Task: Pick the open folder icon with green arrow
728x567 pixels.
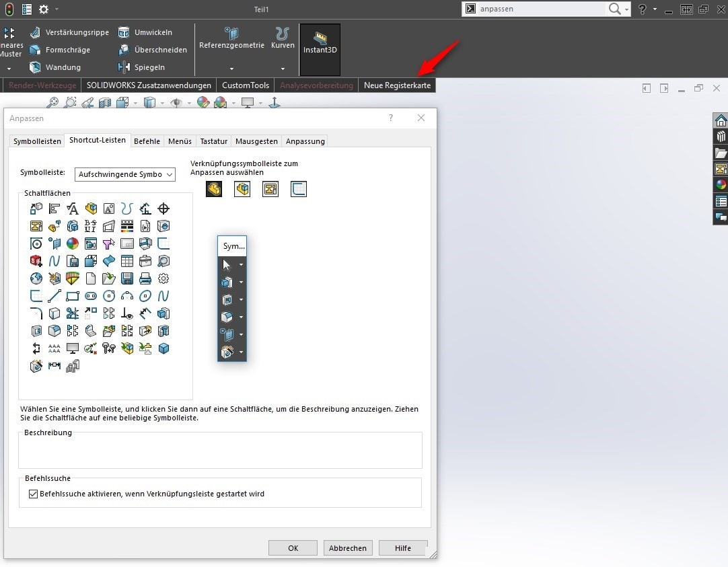Action: click(x=108, y=278)
